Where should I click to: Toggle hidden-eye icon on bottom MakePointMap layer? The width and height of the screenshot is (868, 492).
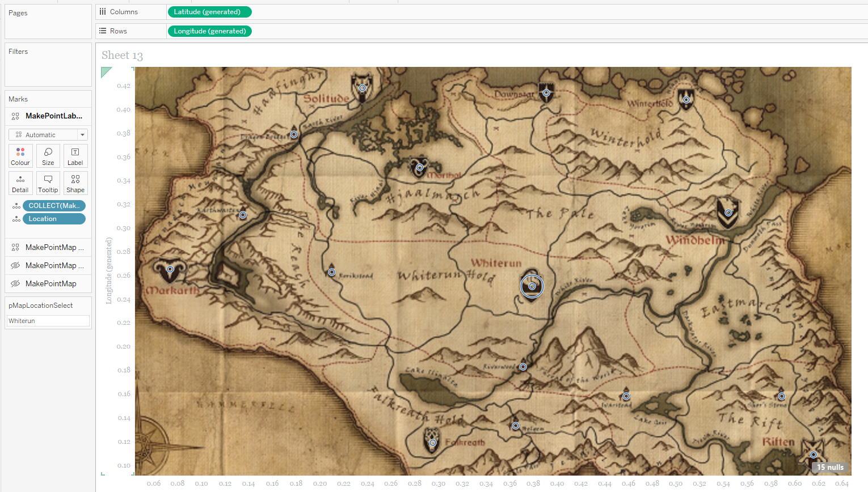[15, 283]
